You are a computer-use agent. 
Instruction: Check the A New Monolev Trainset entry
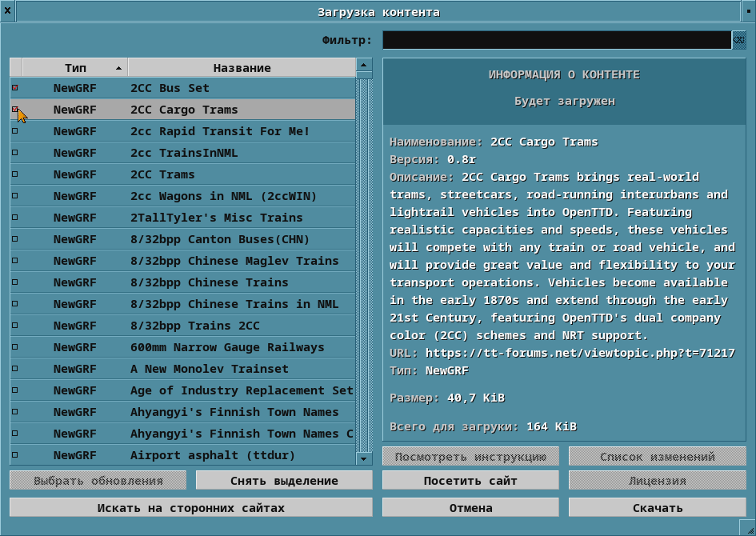14,369
